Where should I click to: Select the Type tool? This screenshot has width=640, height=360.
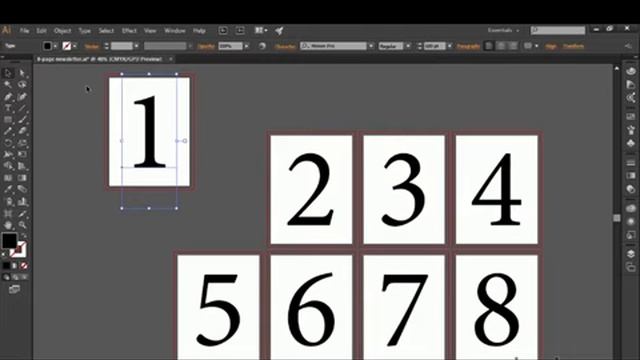(x=8, y=108)
